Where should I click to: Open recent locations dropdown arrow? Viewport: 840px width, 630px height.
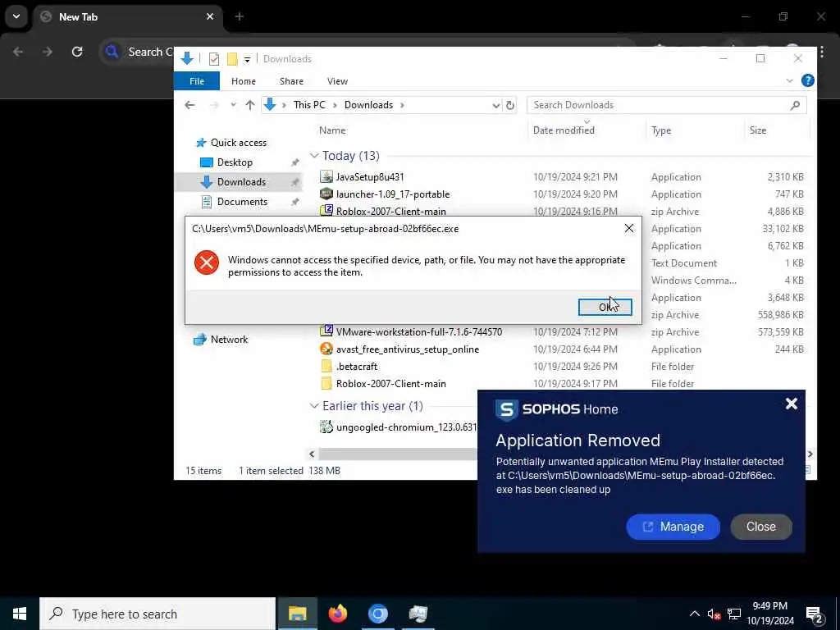[233, 105]
